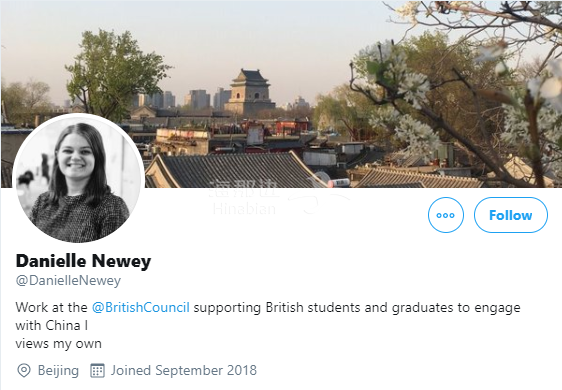Viewport: 562px width, 390px height.
Task: Open the @BritishCouncil mention link
Action: click(140, 308)
